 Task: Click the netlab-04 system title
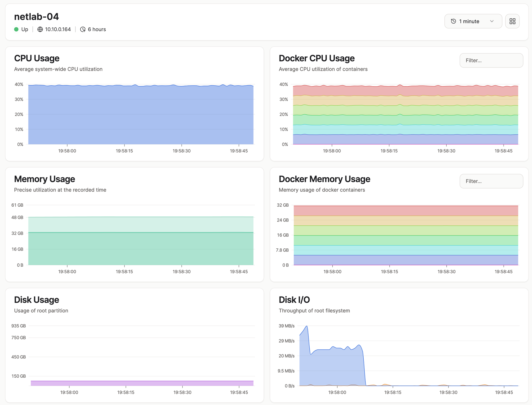pyautogui.click(x=36, y=16)
